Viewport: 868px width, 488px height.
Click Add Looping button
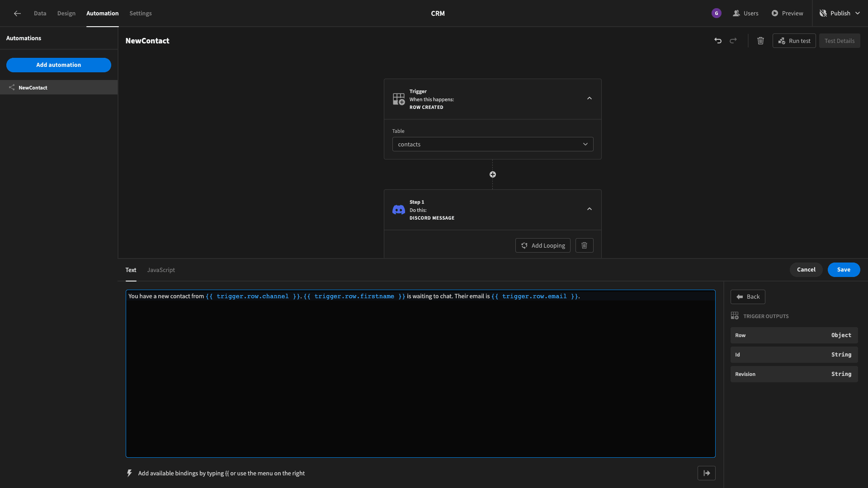pyautogui.click(x=543, y=245)
